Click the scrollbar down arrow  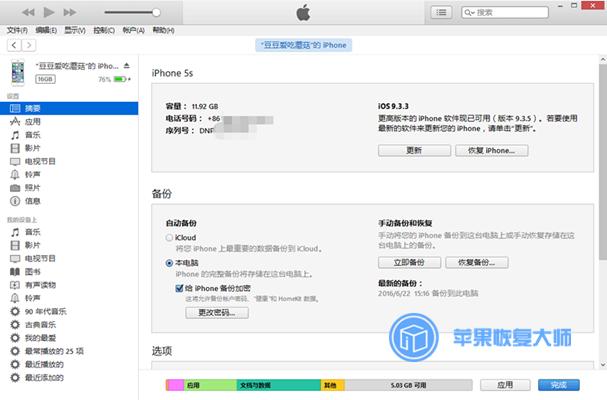603,364
